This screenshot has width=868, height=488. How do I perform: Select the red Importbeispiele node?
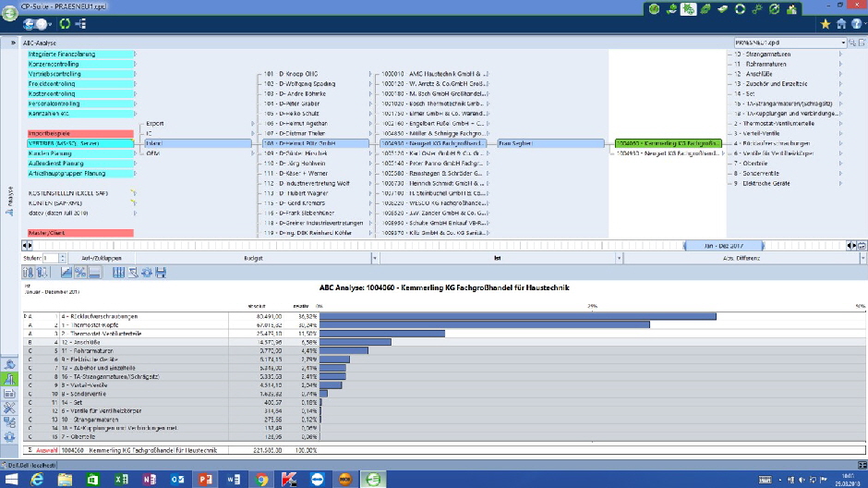pos(80,133)
